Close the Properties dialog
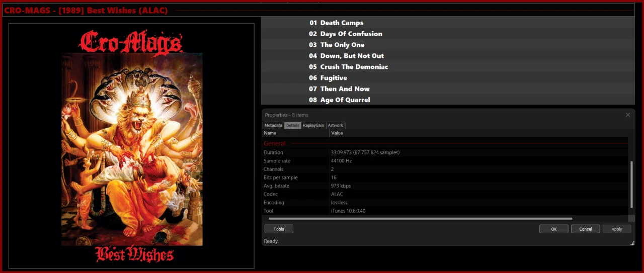Viewport: 644px width, 273px height. [x=627, y=115]
